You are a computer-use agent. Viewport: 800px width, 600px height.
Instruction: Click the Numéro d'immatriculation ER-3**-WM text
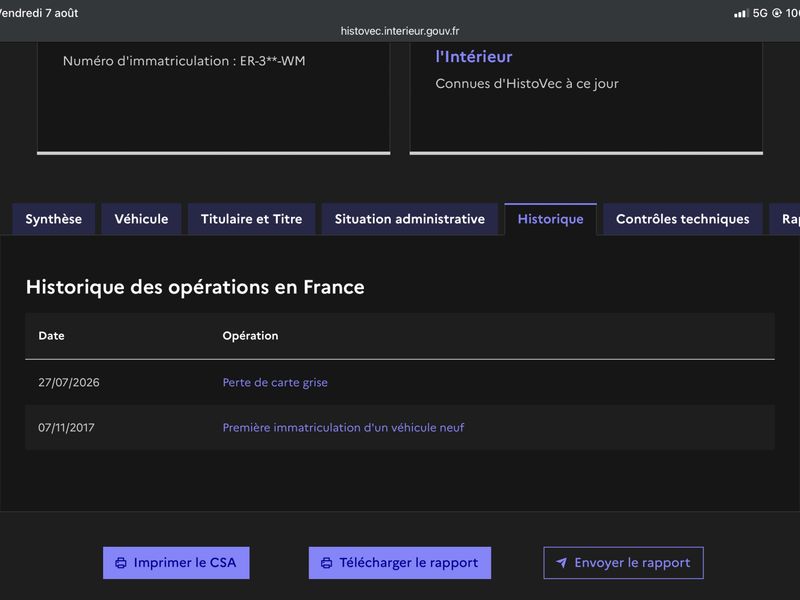pyautogui.click(x=184, y=61)
